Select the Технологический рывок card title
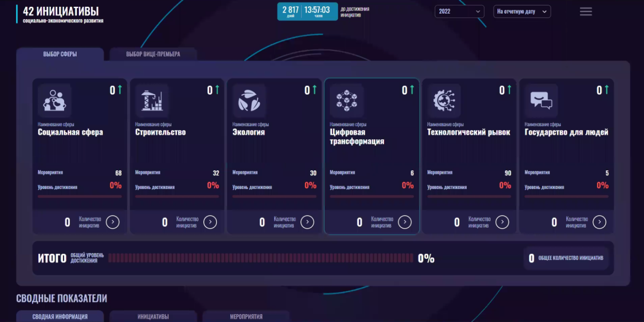 (x=469, y=132)
